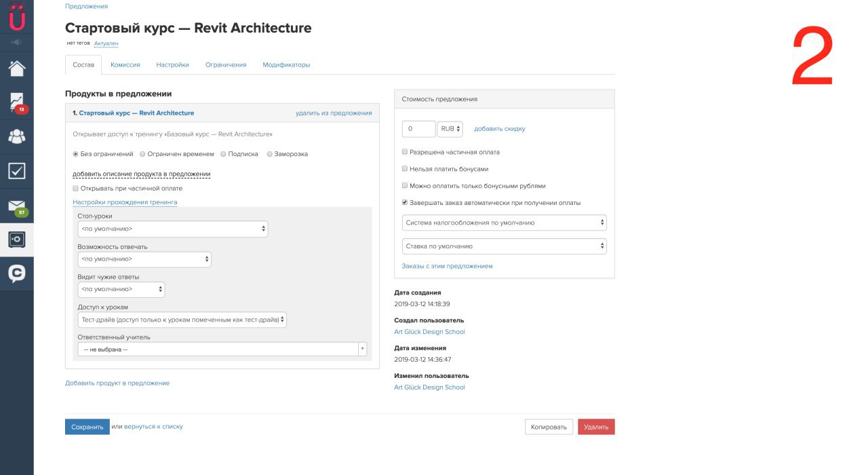
Task: Open the 'Ставка по умолчанию' dropdown
Action: click(x=504, y=246)
